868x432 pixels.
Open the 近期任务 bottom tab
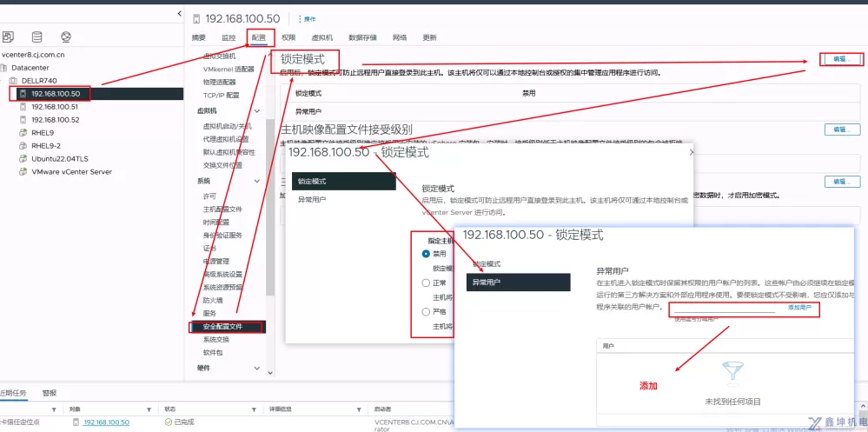13,393
